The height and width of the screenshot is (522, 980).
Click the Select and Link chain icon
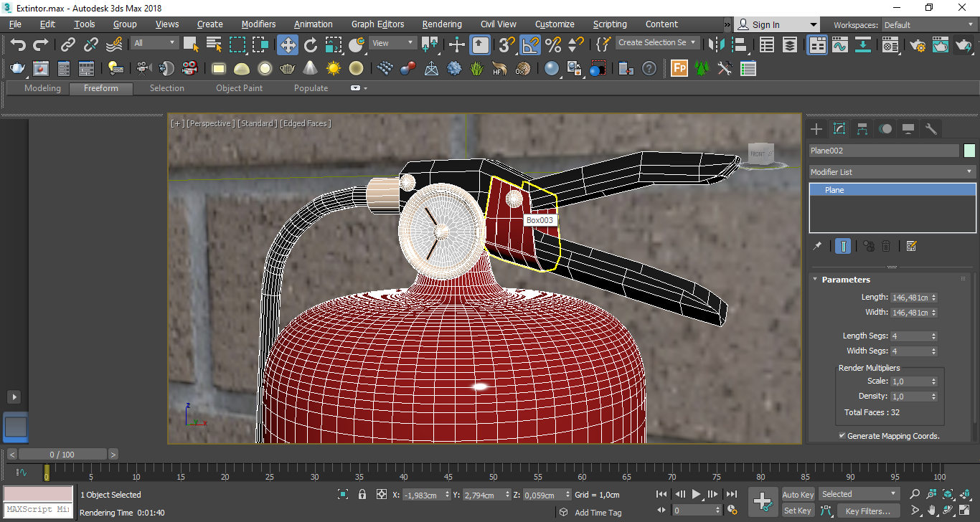click(x=68, y=45)
